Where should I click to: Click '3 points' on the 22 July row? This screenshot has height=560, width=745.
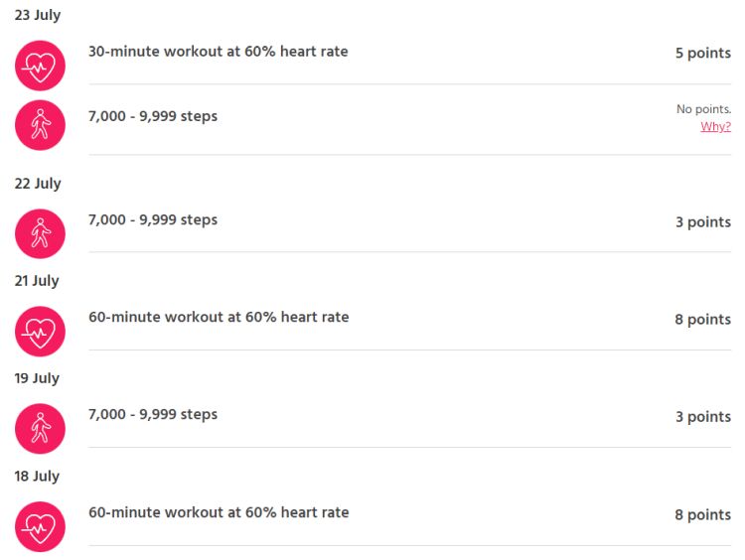click(703, 221)
